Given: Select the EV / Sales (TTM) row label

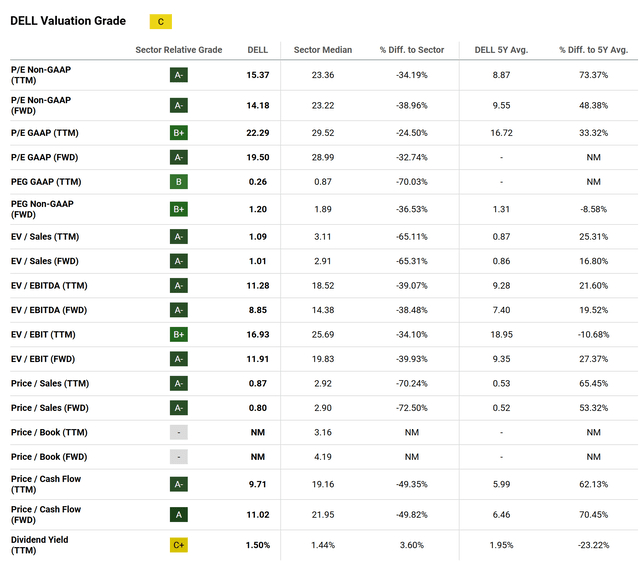Looking at the screenshot, I should point(45,237).
